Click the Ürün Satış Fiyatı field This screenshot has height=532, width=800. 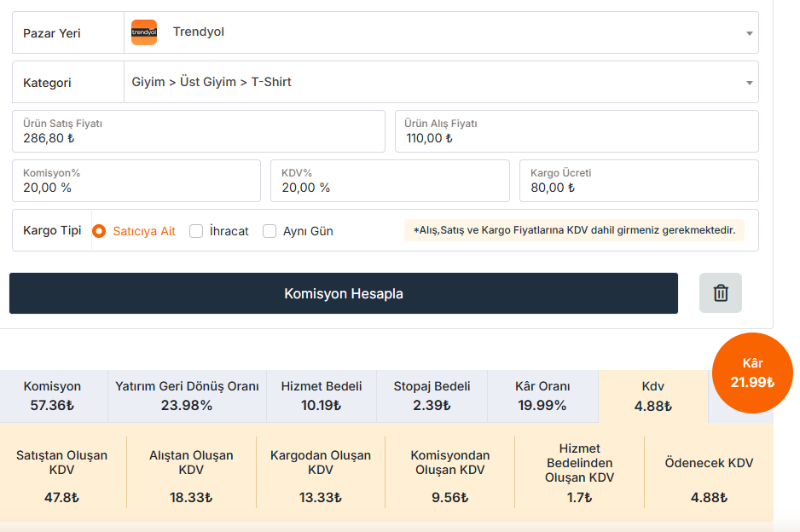(199, 131)
